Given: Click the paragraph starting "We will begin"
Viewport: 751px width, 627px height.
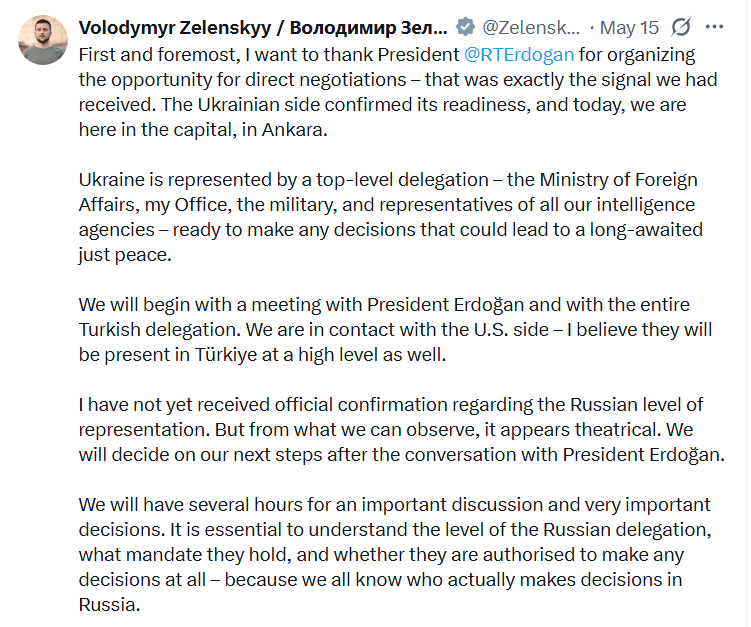Looking at the screenshot, I should pyautogui.click(x=395, y=330).
